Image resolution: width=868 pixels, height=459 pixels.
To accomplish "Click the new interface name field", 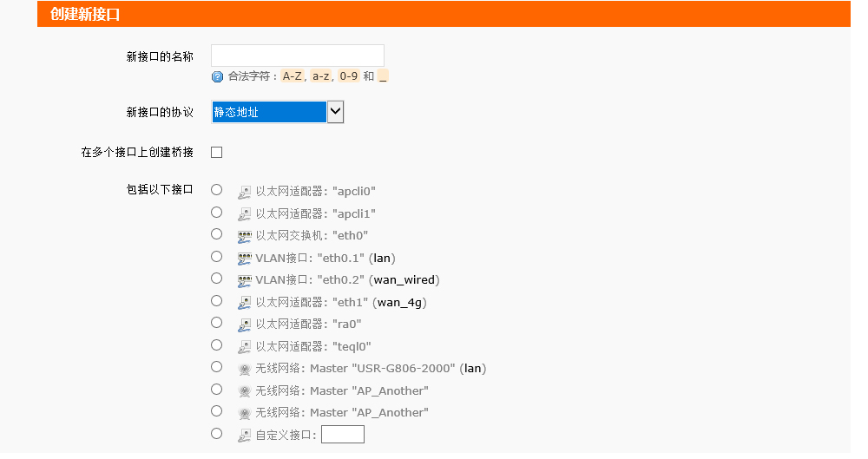I will [297, 56].
